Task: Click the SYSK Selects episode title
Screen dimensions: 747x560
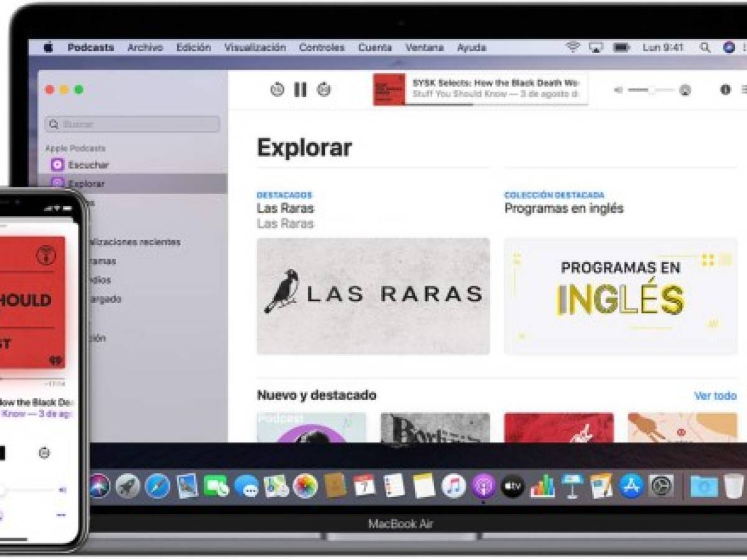Action: pos(496,83)
